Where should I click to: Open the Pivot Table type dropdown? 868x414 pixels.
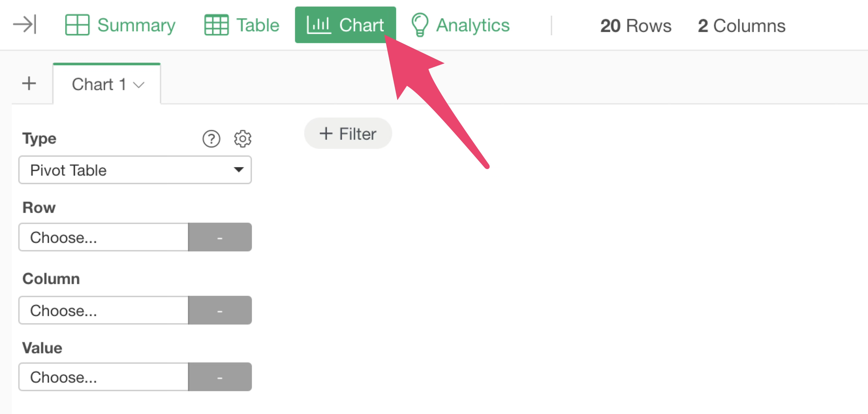click(135, 170)
